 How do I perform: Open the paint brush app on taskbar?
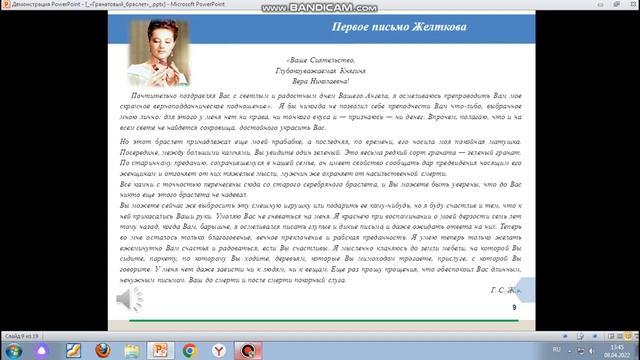73,350
